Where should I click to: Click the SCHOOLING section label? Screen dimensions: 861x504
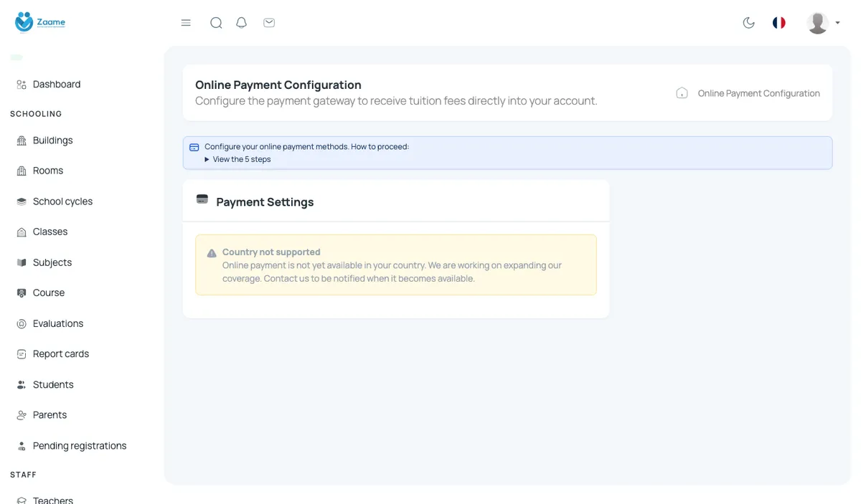tap(36, 114)
